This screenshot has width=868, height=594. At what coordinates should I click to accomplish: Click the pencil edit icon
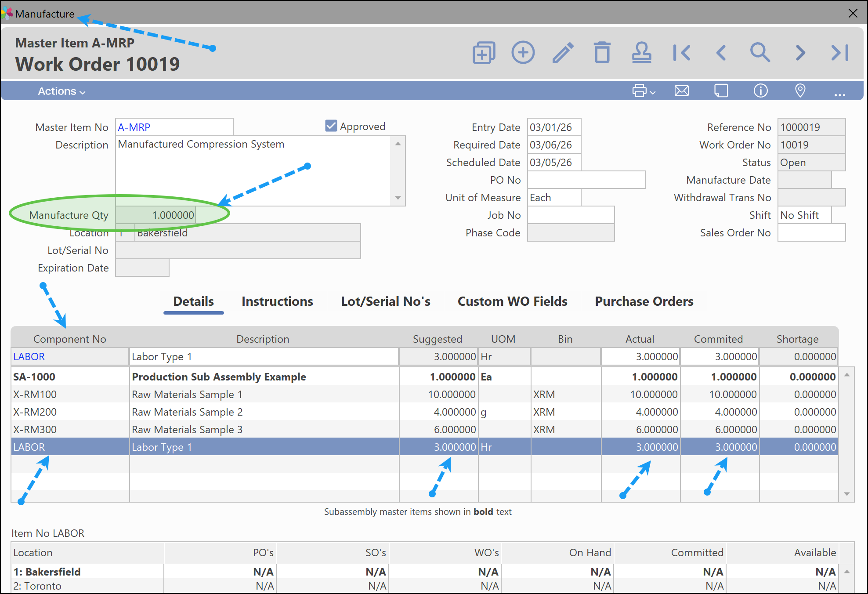563,53
